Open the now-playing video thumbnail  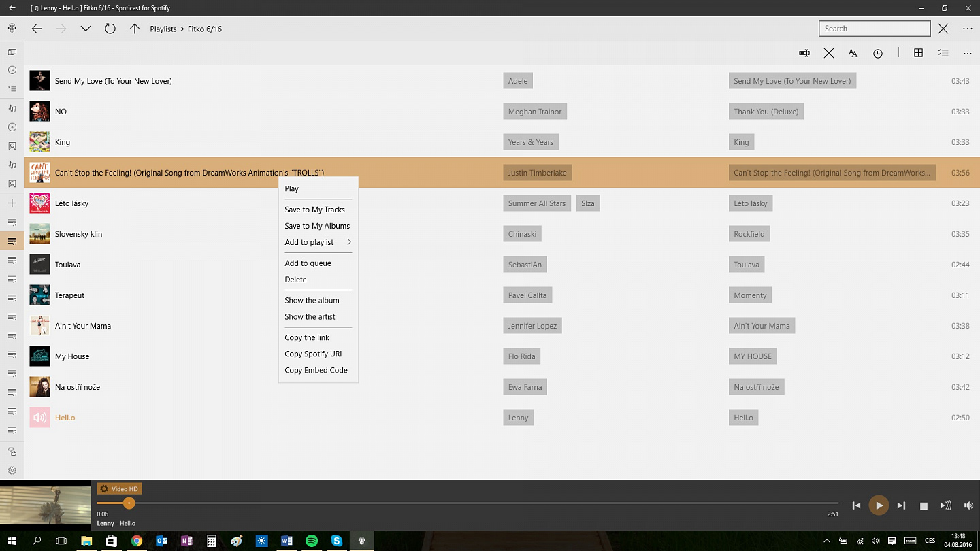pos(46,505)
